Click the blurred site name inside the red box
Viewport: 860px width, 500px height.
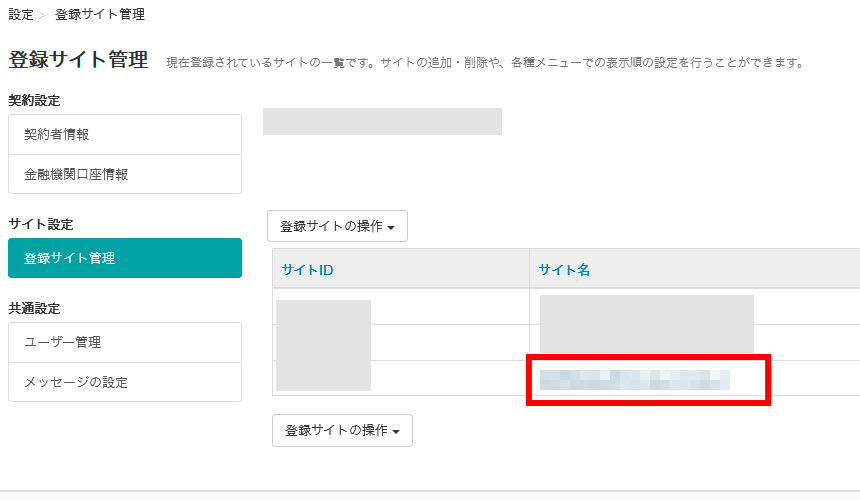coord(634,379)
